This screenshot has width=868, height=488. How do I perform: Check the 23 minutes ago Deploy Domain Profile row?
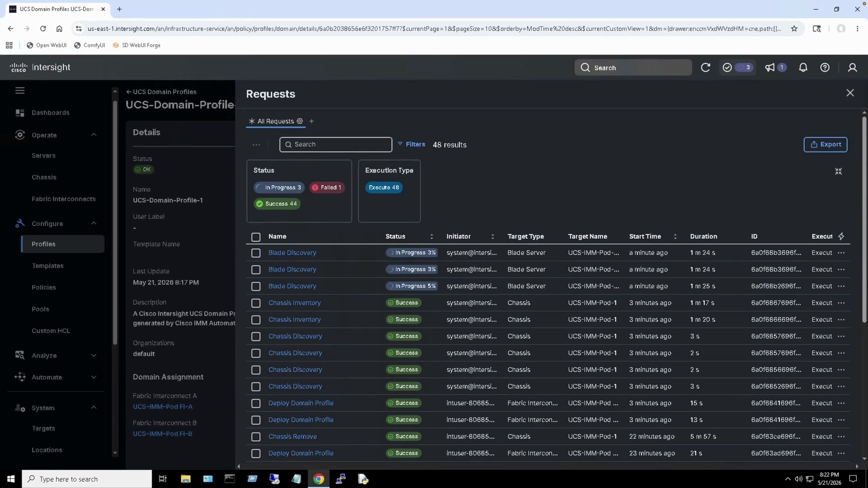[256, 454]
